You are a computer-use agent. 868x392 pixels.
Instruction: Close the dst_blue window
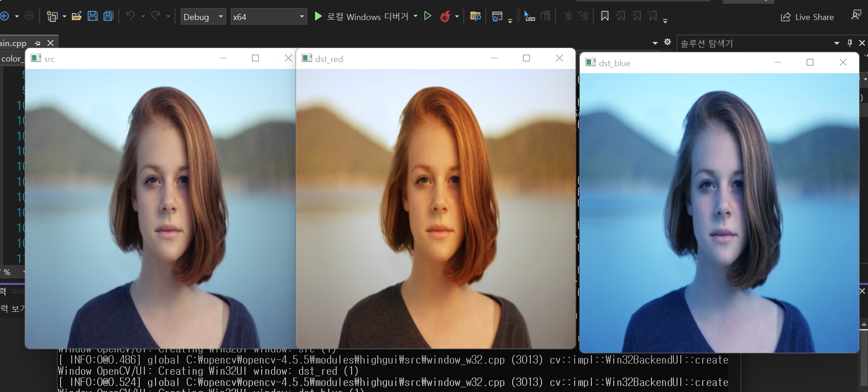(843, 62)
